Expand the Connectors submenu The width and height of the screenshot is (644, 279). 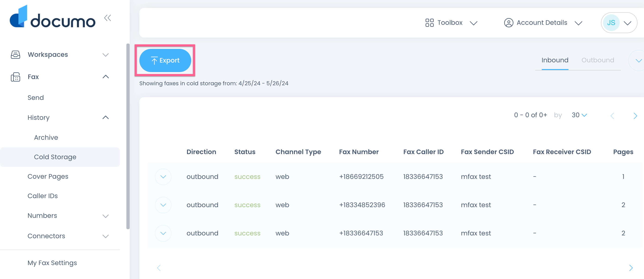[106, 236]
